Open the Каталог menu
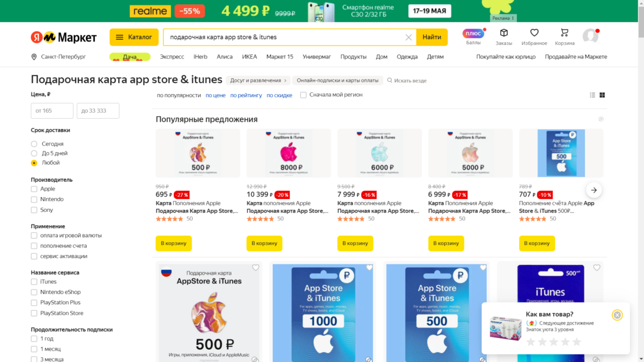Viewport: 644px width, 362px height. coord(133,36)
